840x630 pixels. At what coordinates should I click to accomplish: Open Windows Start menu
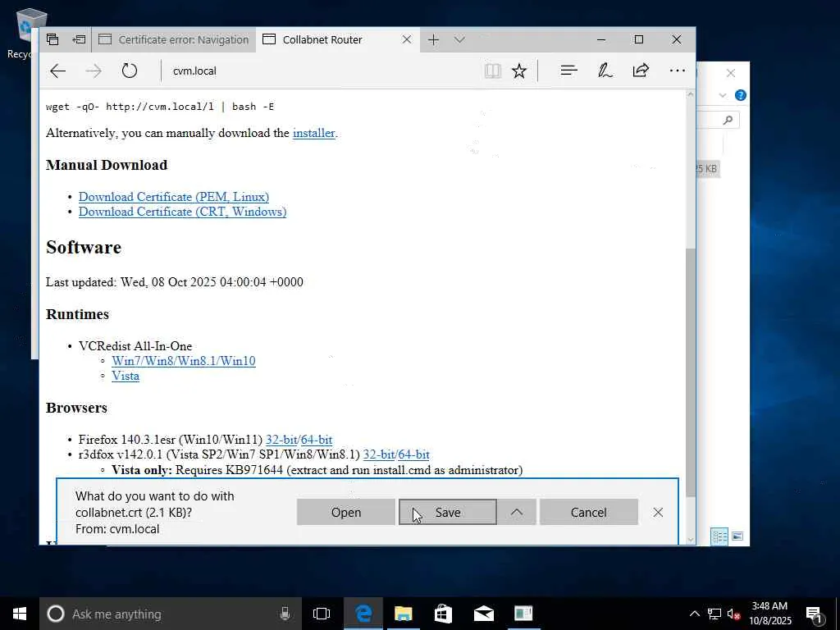(x=20, y=614)
